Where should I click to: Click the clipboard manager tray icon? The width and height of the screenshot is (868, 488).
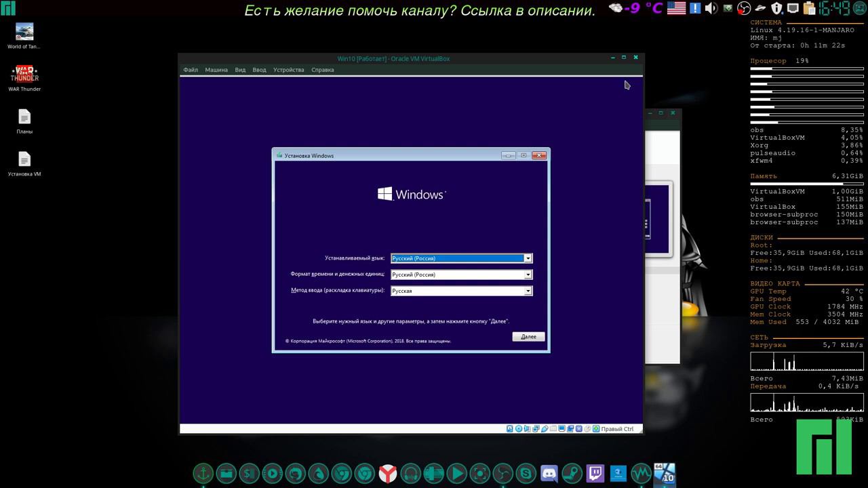pos(809,8)
